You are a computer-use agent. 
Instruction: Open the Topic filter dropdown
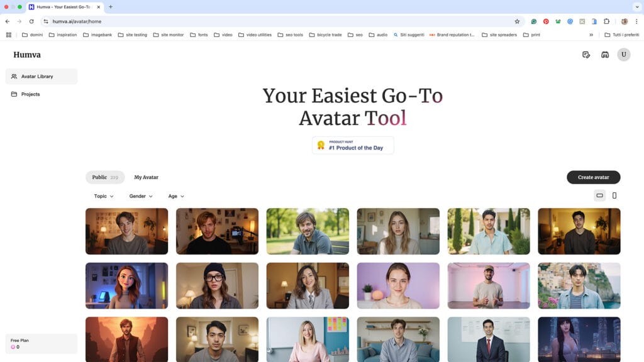103,196
